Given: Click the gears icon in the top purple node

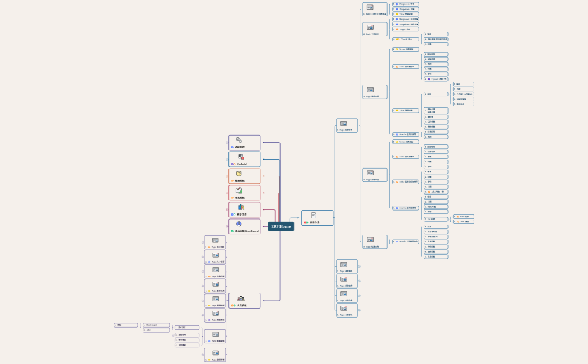Looking at the screenshot, I should tap(239, 140).
